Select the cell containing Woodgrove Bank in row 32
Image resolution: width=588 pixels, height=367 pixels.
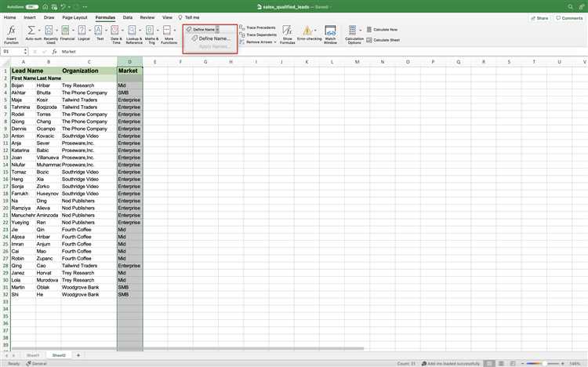[x=89, y=295]
